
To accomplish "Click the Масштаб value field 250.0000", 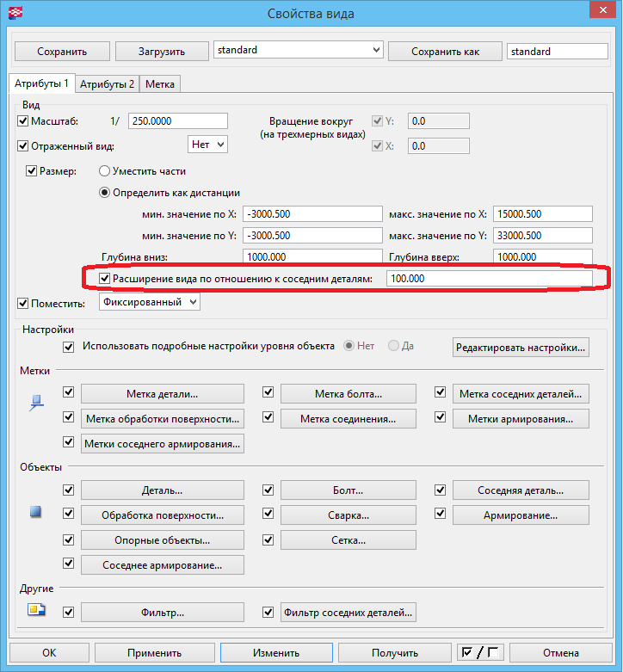I will [x=178, y=121].
